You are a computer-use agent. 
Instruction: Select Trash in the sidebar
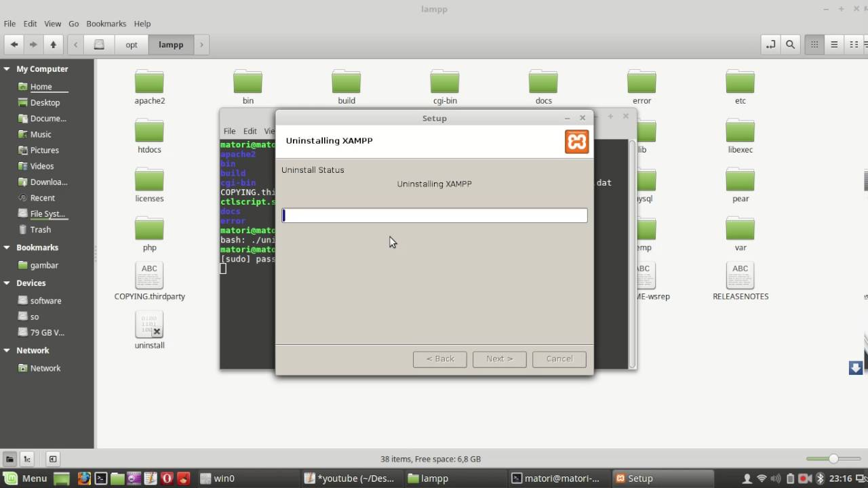pyautogui.click(x=40, y=229)
